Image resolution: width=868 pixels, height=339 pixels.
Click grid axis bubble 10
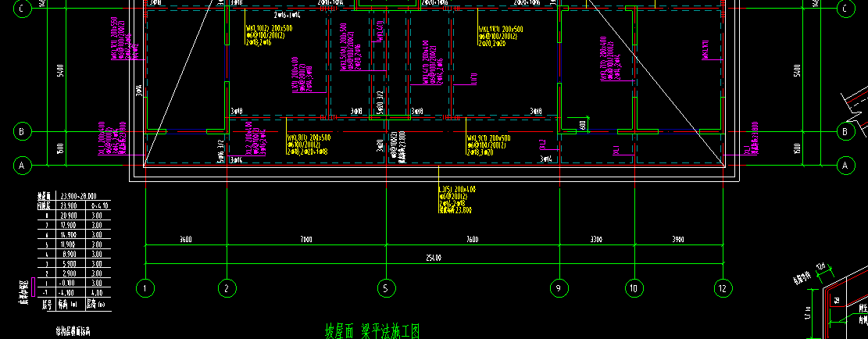[634, 288]
